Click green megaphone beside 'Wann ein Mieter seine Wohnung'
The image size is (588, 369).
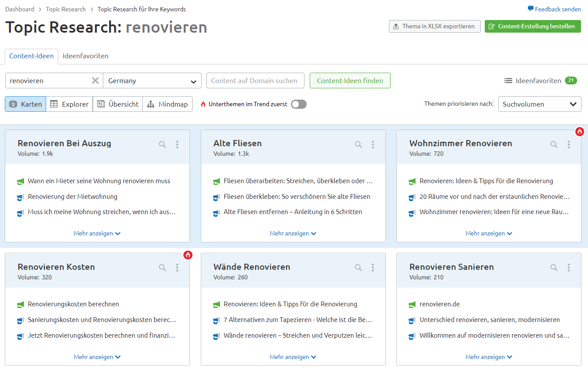click(x=20, y=181)
